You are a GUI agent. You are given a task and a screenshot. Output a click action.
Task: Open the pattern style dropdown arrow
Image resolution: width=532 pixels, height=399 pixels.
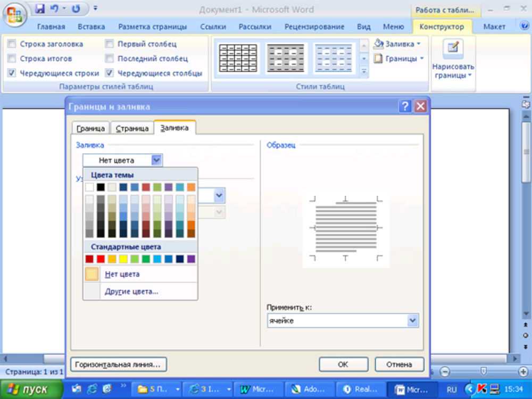(x=219, y=195)
